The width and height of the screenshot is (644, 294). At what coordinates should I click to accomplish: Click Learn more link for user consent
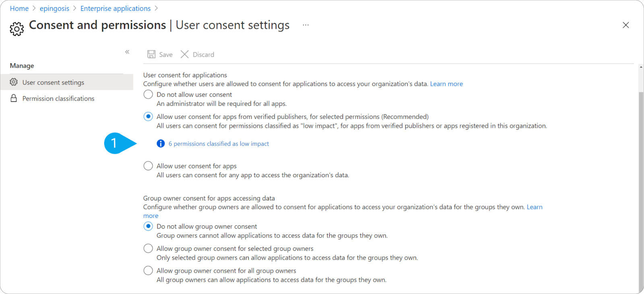446,84
